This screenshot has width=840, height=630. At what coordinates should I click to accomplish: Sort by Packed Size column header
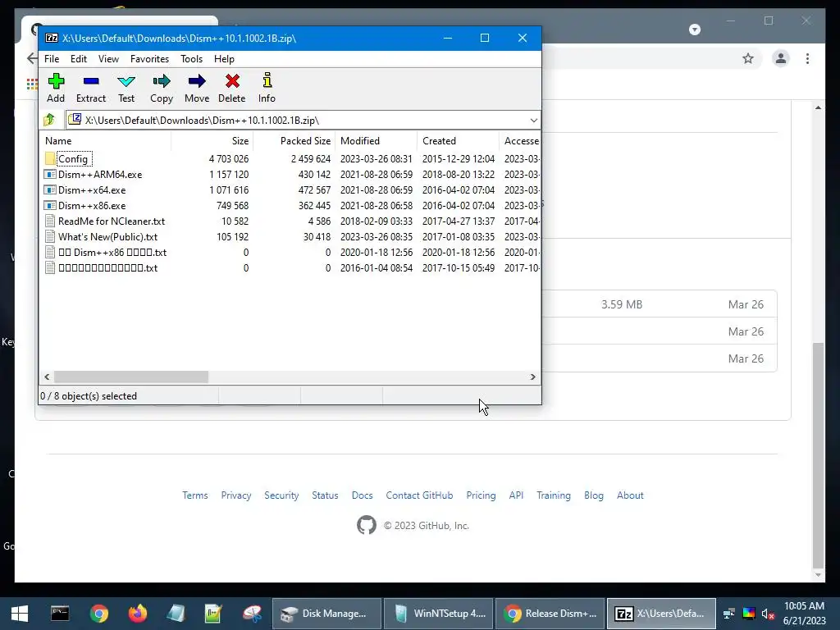point(294,141)
